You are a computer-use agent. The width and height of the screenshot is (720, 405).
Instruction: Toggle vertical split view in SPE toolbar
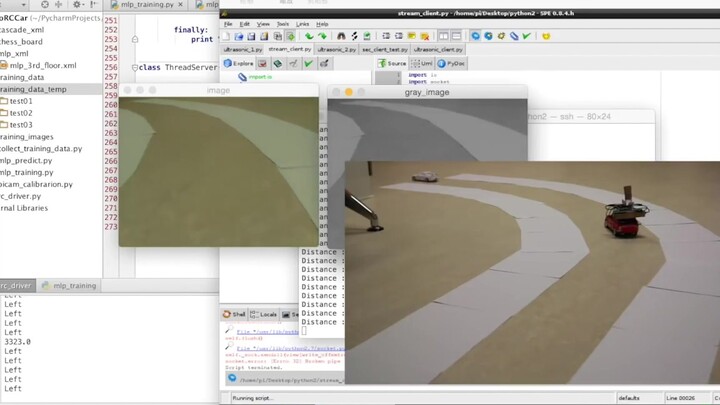coord(444,36)
